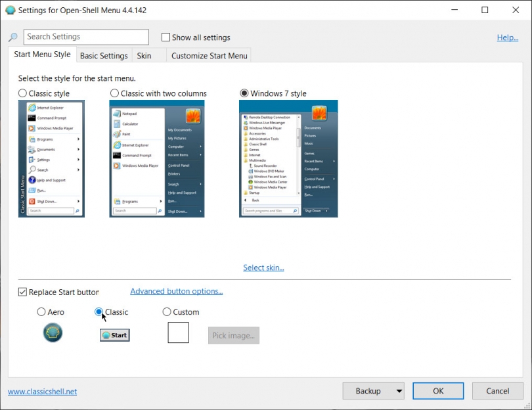The height and width of the screenshot is (410, 532).
Task: Uncheck the Replace Start button checkbox
Action: click(23, 292)
